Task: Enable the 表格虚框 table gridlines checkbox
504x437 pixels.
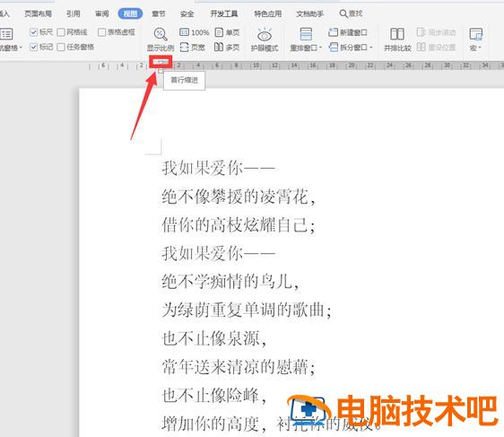Action: click(x=101, y=31)
